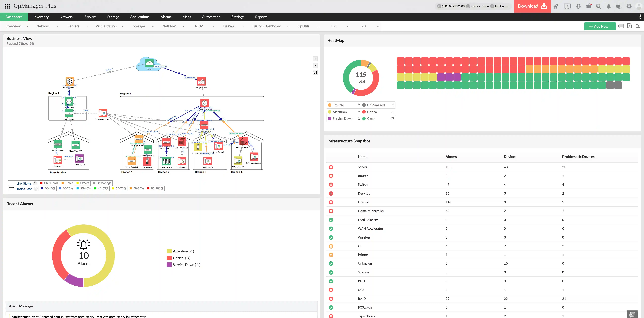This screenshot has height=318, width=644.
Task: Click the headset support icon
Action: 578,6
